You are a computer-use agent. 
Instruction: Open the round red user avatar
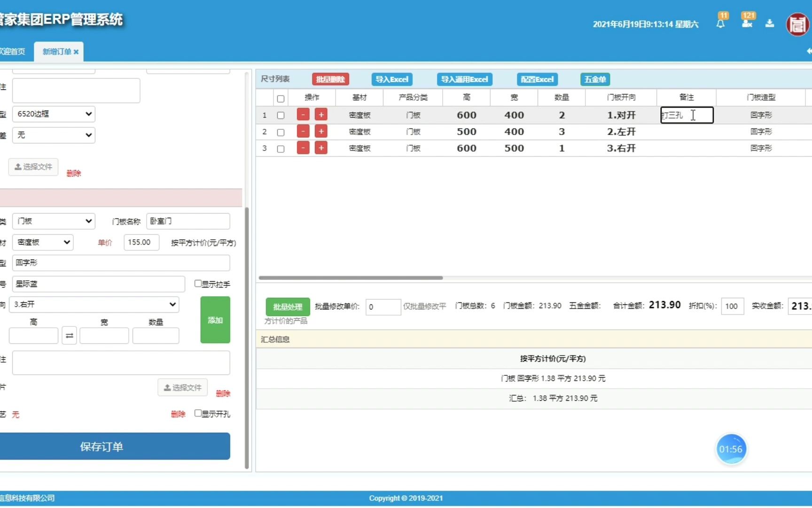coord(797,24)
